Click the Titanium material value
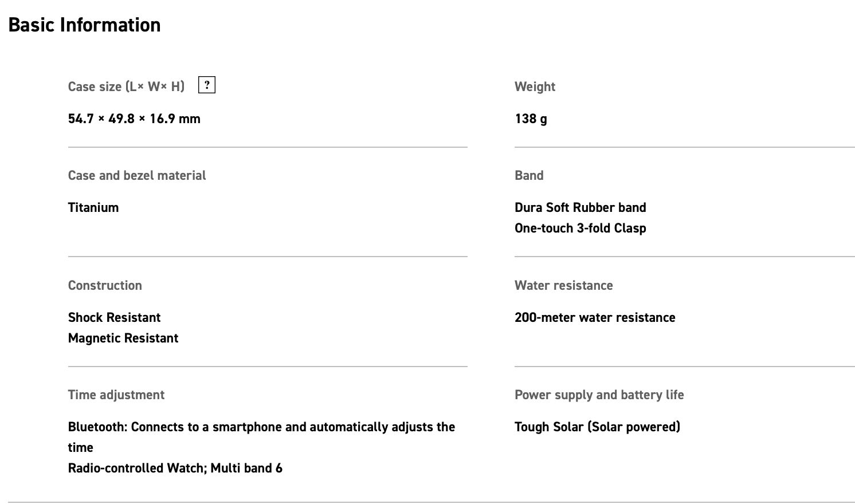Screen dimensions: 855x504 tap(93, 207)
